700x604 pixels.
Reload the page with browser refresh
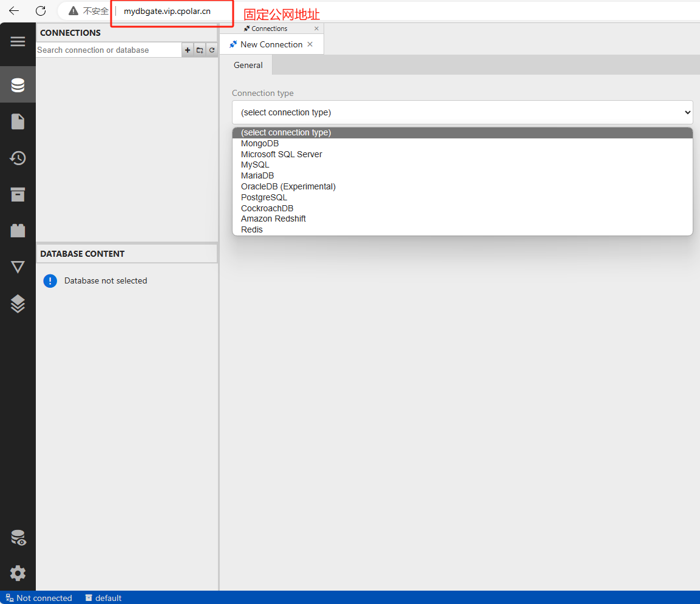point(41,11)
